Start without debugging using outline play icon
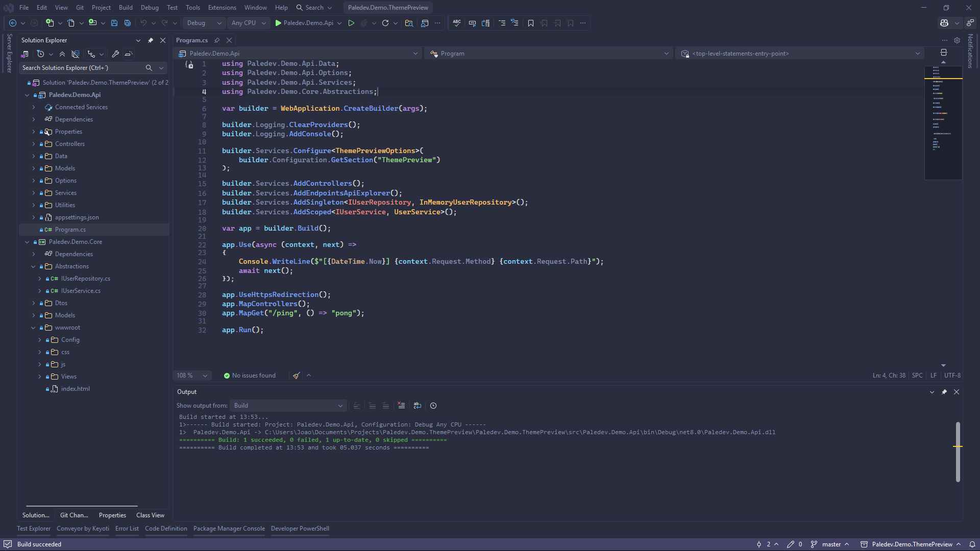Viewport: 980px width, 551px height. (351, 23)
